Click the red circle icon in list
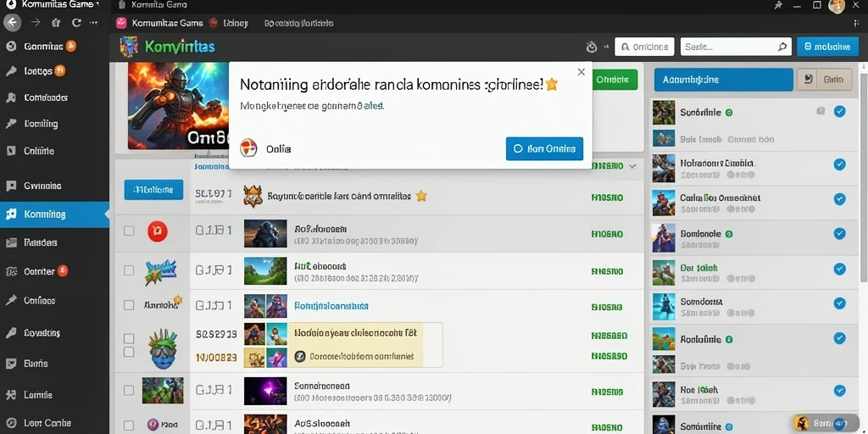 pyautogui.click(x=157, y=231)
